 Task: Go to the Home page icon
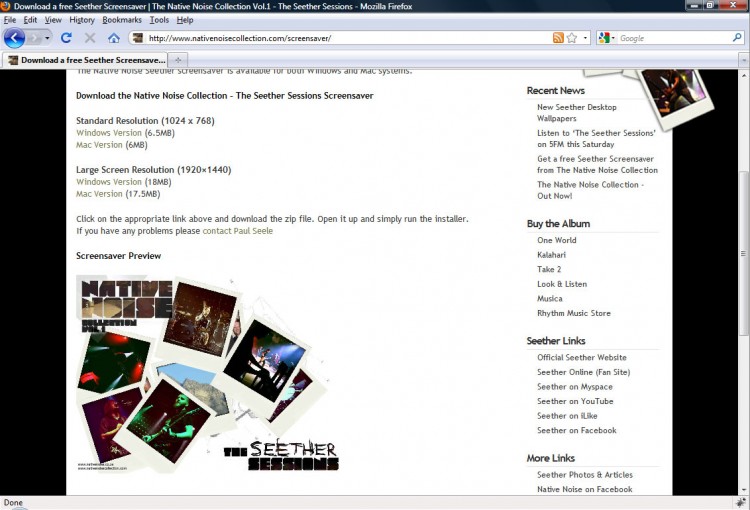(x=114, y=38)
